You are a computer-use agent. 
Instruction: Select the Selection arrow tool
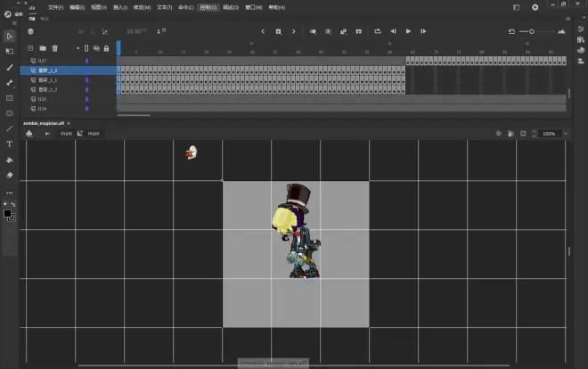(10, 37)
